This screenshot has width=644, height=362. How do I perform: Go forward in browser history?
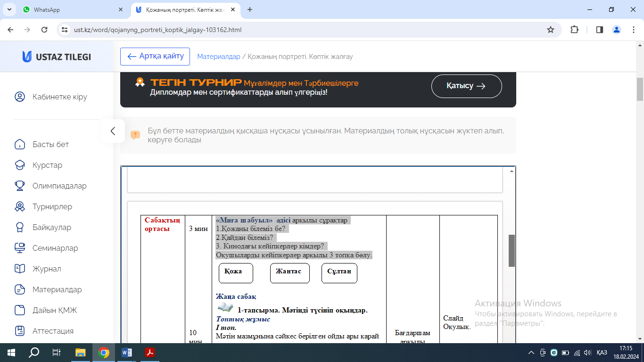27,30
